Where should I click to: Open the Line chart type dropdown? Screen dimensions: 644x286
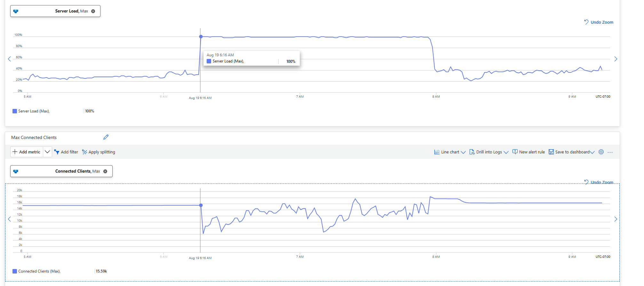click(x=450, y=152)
